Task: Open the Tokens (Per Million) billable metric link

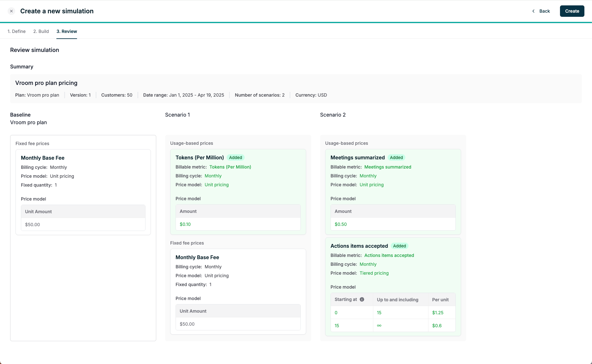Action: (x=230, y=167)
